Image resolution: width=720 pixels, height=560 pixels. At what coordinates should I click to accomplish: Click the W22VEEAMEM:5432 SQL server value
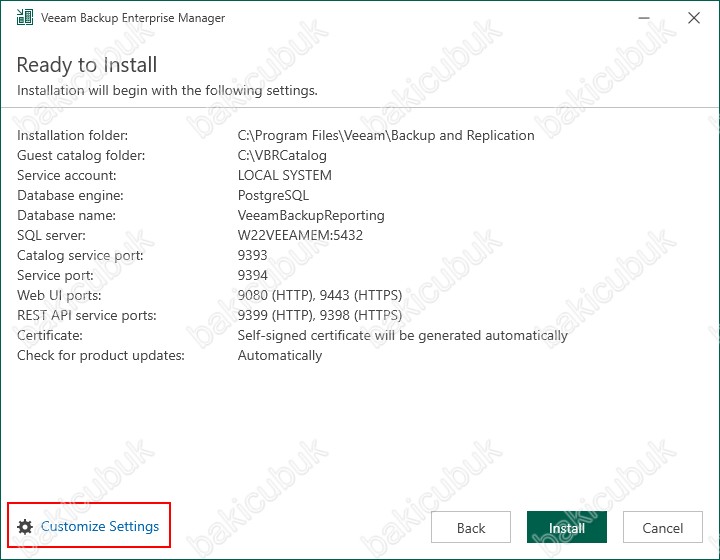click(x=300, y=235)
